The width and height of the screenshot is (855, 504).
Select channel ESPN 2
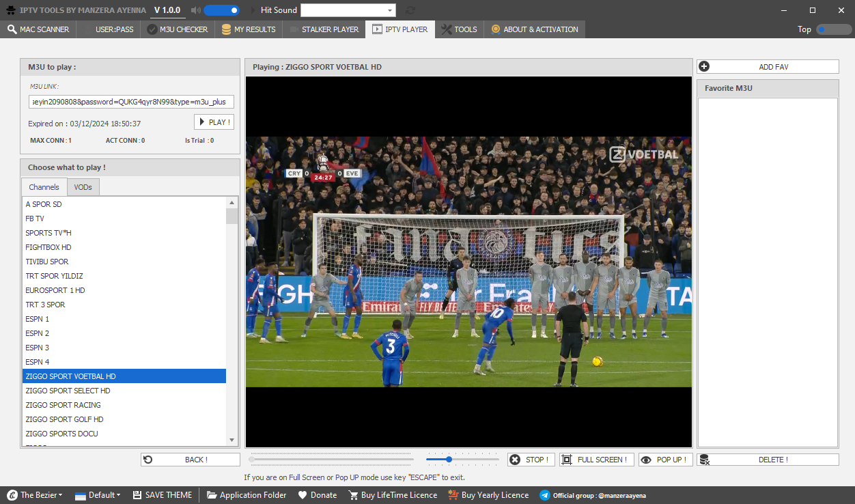tap(124, 333)
